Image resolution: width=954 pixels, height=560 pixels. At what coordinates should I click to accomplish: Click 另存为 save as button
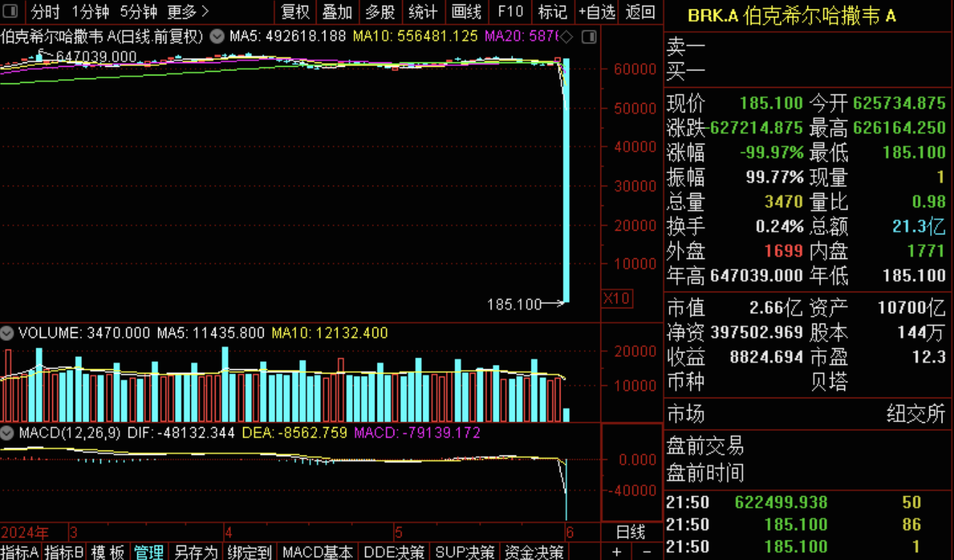[196, 552]
